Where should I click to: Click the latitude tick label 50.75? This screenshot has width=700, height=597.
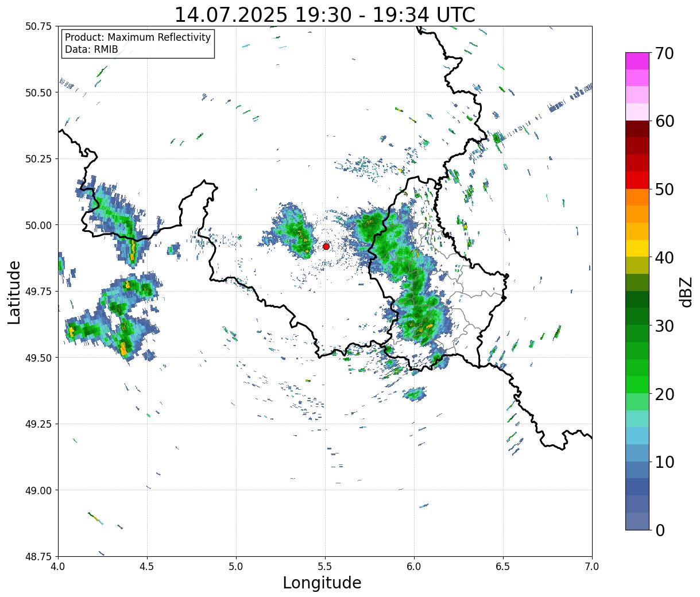[x=38, y=26]
